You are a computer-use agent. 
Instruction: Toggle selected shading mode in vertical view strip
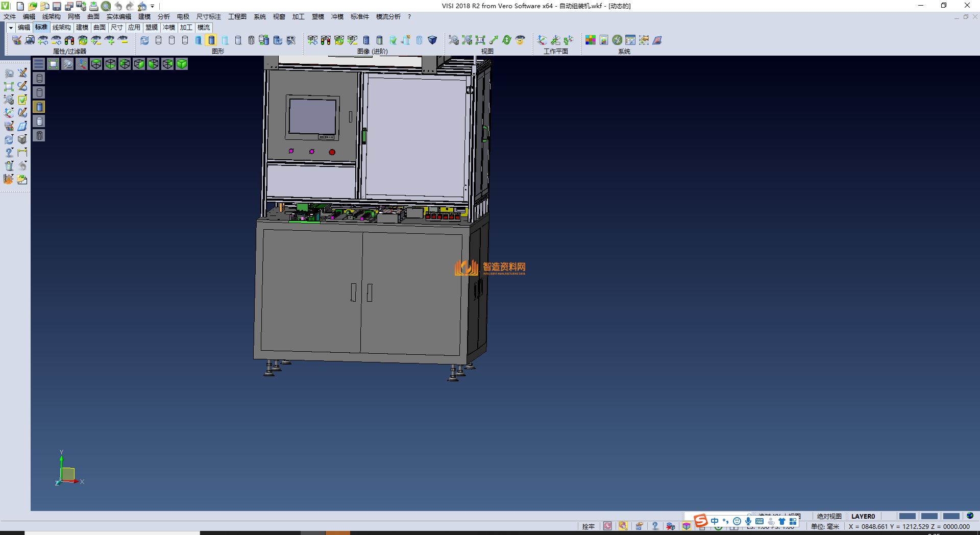39,107
